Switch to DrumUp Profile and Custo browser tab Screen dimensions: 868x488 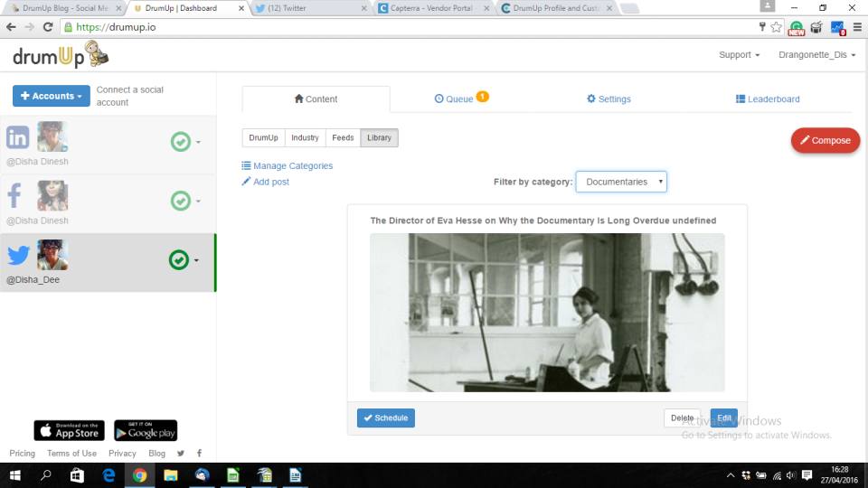point(556,8)
